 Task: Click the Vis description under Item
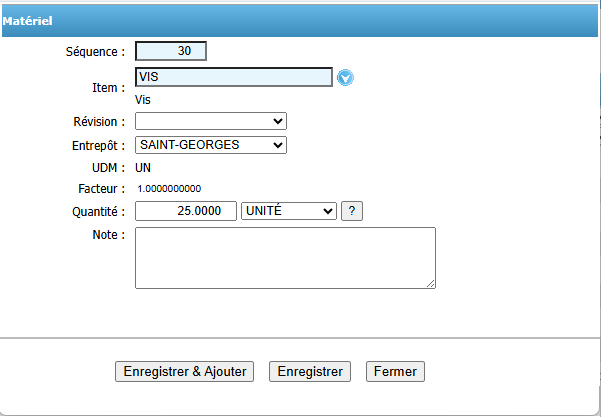tap(143, 99)
